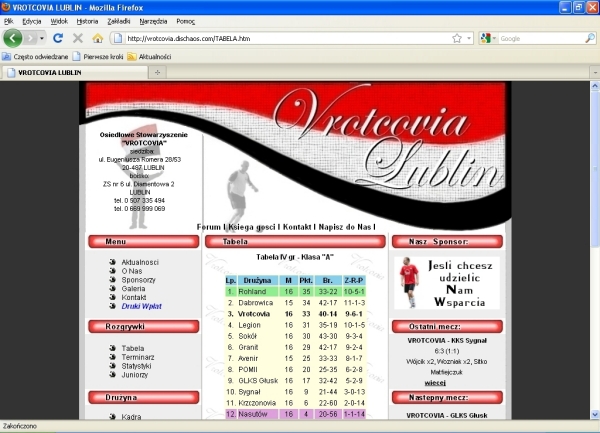Click the Rozgrywki panel header
The width and height of the screenshot is (600, 433).
tap(143, 327)
